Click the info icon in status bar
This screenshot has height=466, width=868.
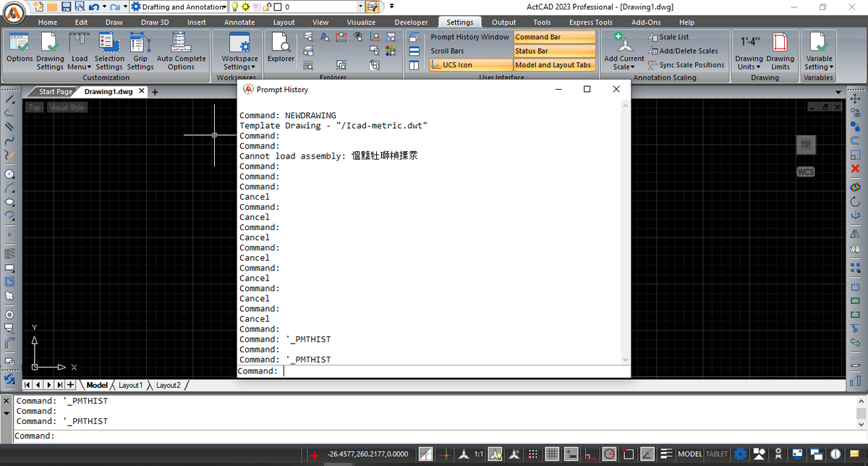(x=835, y=454)
